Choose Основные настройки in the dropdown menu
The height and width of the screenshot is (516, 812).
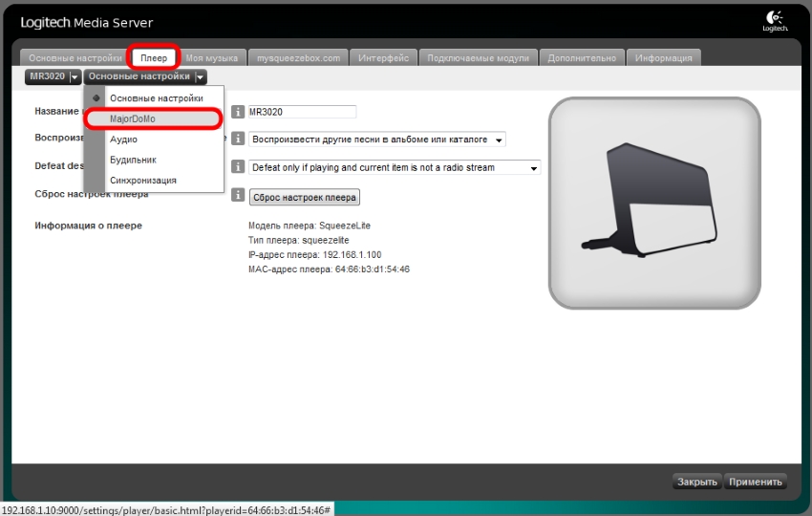[155, 97]
